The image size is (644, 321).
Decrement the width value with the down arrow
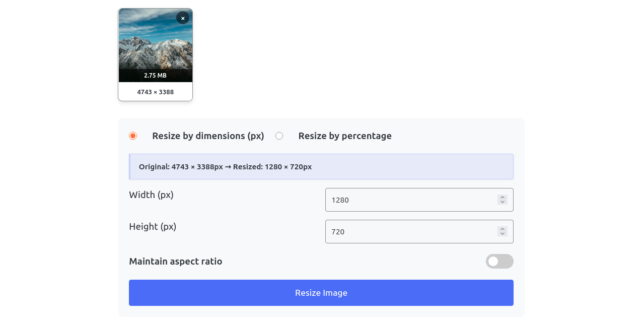coord(502,203)
